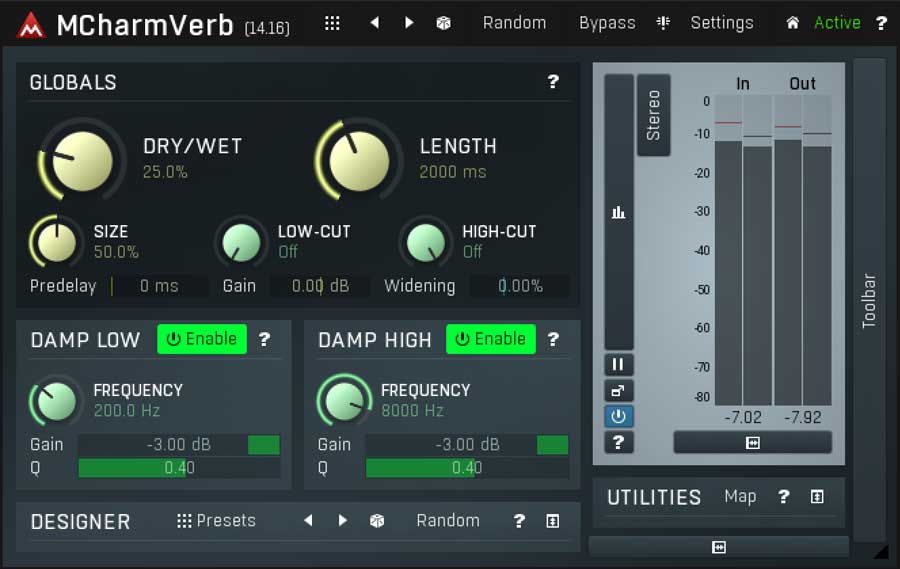This screenshot has width=900, height=569.
Task: Select previous DESIGNER preset arrow
Action: click(x=308, y=521)
